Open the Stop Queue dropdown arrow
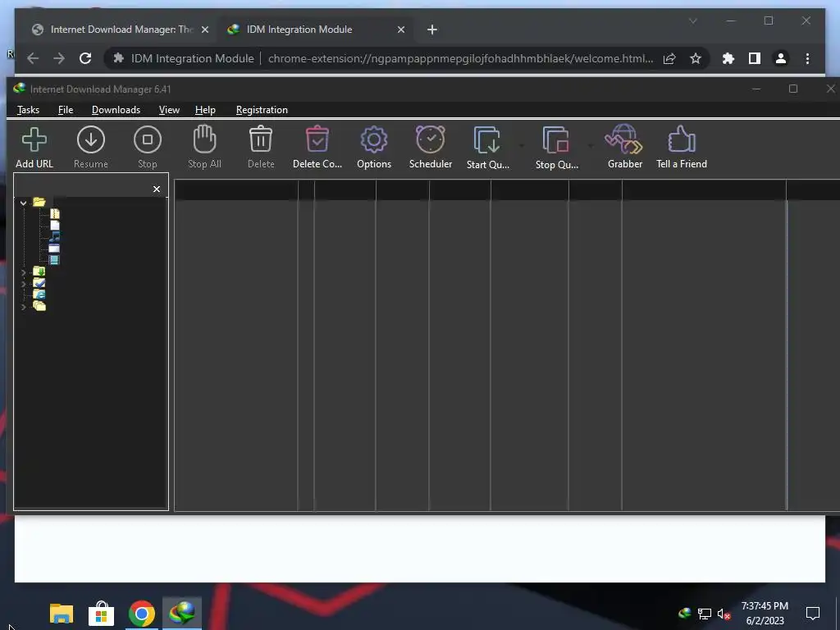This screenshot has height=630, width=840. [591, 146]
